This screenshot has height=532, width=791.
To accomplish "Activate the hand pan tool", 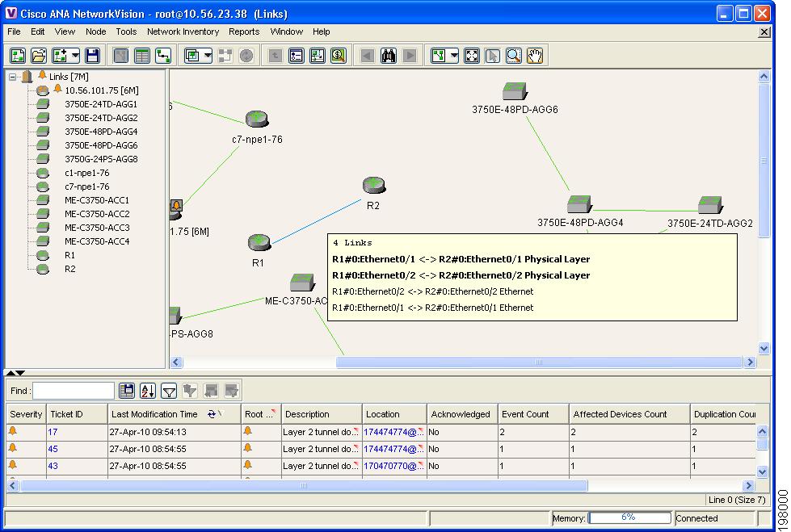I will coord(535,56).
